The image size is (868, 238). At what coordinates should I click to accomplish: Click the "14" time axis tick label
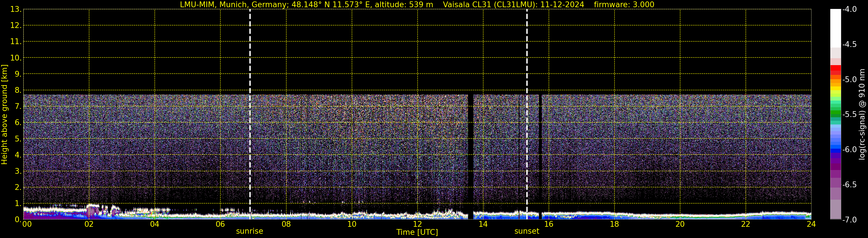(x=483, y=224)
